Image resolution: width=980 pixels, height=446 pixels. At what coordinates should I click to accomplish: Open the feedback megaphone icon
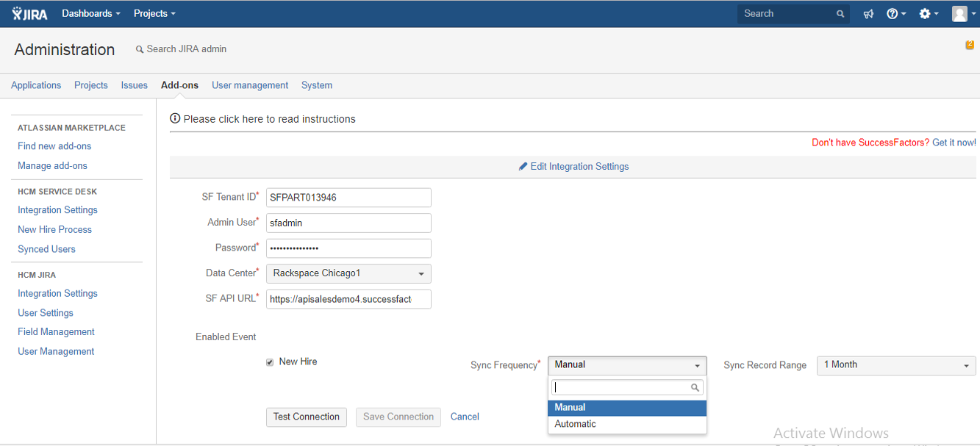868,14
